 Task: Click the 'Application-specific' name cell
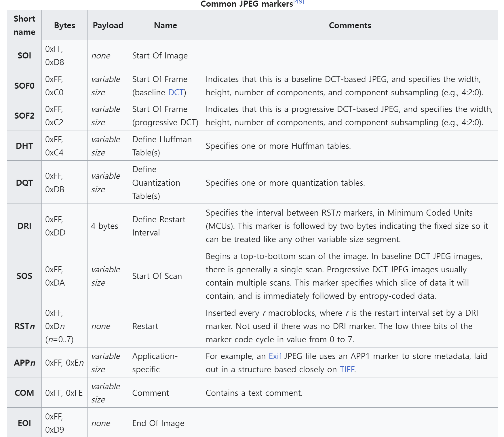[166, 362]
